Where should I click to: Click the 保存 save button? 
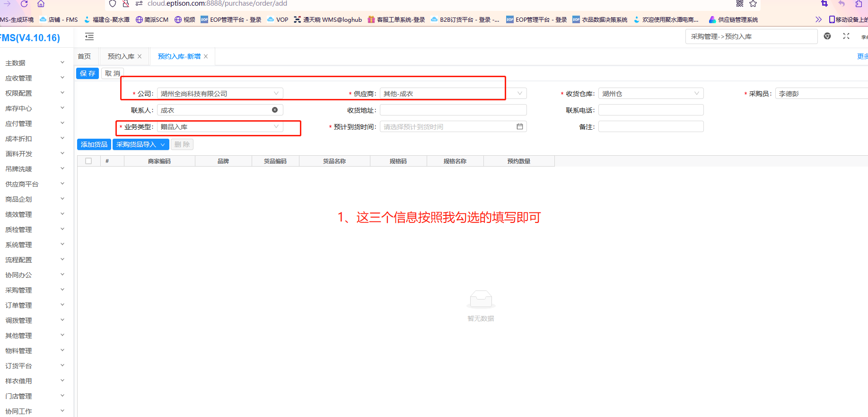(88, 73)
